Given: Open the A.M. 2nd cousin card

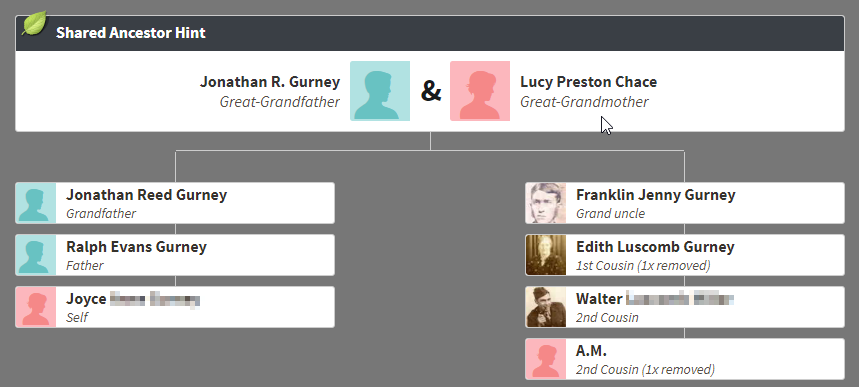Looking at the screenshot, I should (685, 359).
